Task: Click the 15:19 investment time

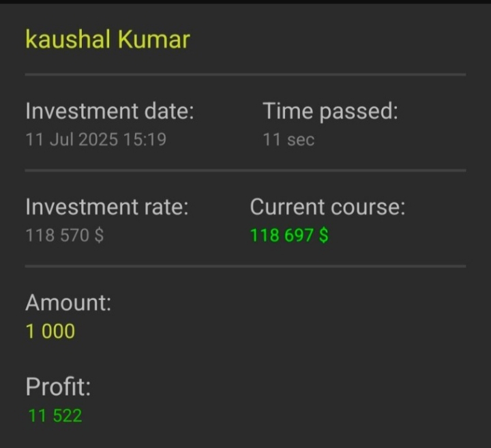Action: [x=145, y=140]
